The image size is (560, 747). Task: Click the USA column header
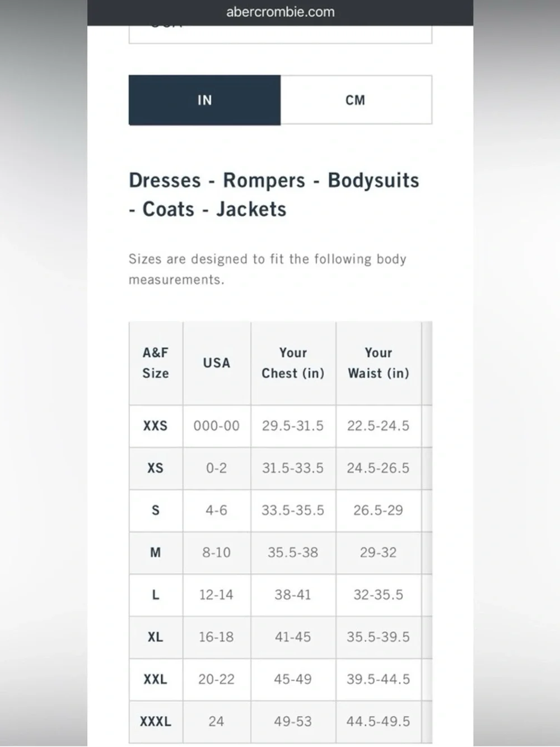[x=217, y=363]
